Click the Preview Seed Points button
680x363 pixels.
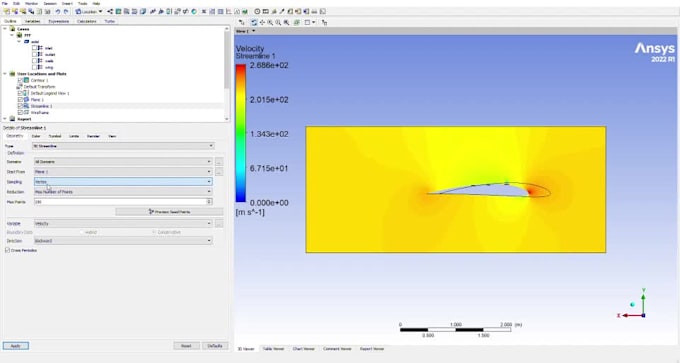[169, 212]
